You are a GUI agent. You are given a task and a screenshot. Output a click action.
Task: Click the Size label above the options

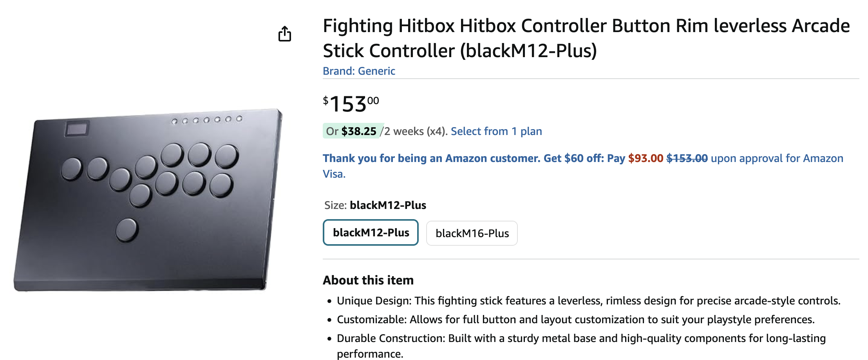point(335,205)
